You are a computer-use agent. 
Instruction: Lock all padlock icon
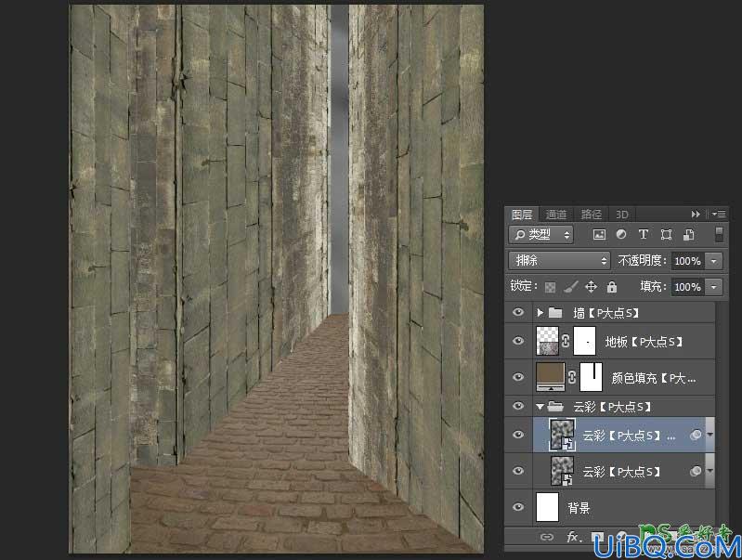pos(612,287)
